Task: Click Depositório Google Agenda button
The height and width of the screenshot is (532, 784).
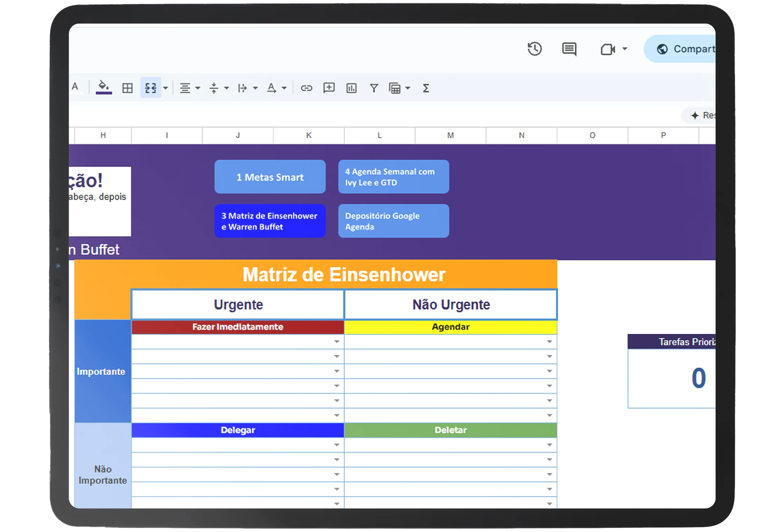Action: click(393, 221)
